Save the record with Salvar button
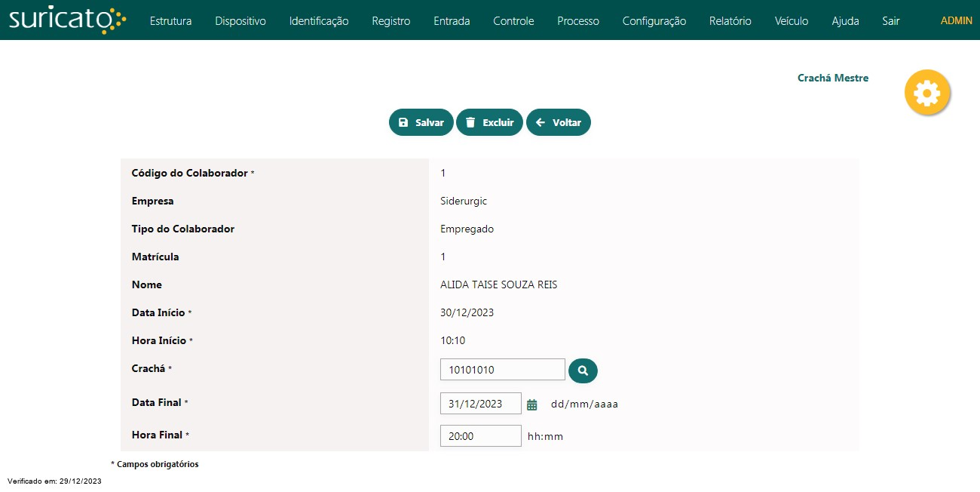Viewport: 980px width, 492px height. pos(421,122)
